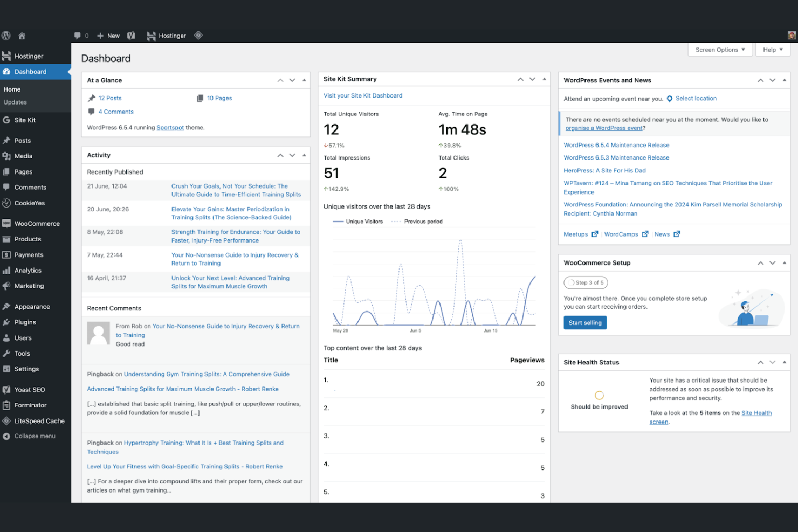798x532 pixels.
Task: Click the Start selling button
Action: point(585,323)
